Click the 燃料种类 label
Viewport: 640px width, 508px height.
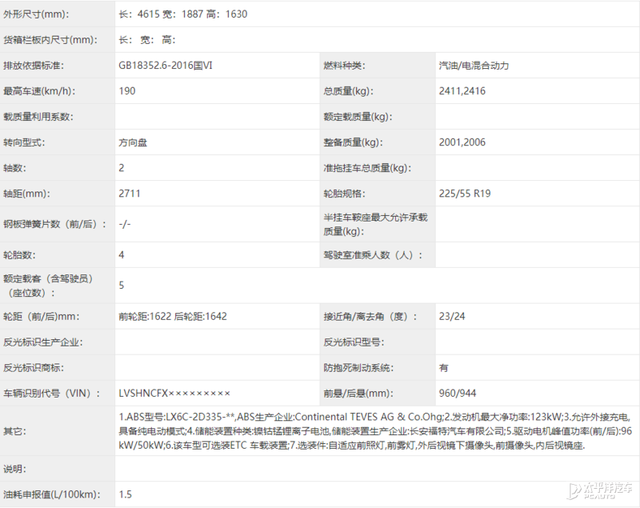tap(344, 66)
